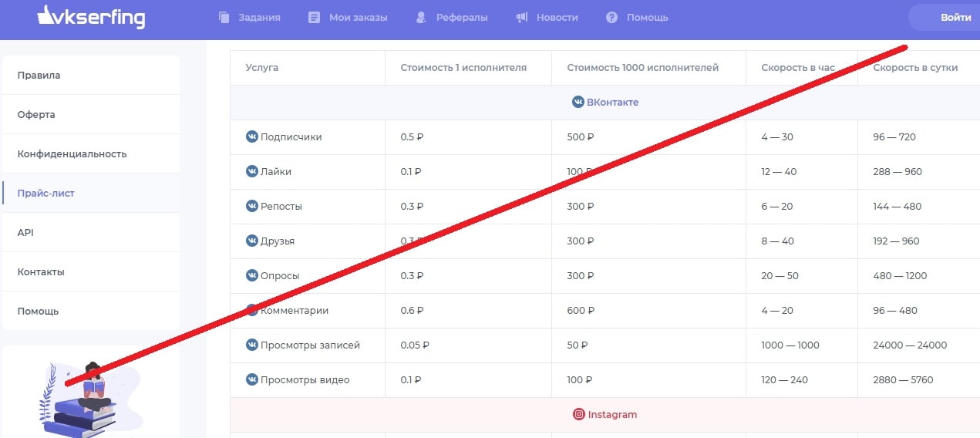
Task: Click the Instagram section icon
Action: coord(579,414)
